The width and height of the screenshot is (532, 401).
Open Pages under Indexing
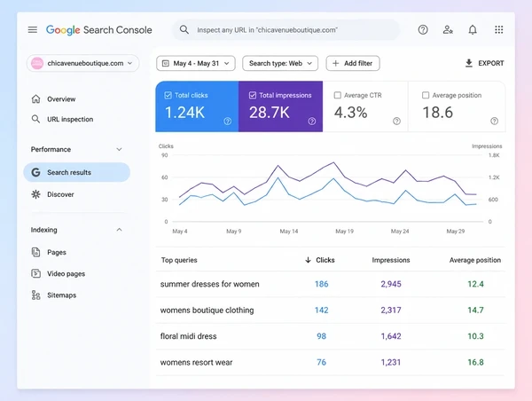point(57,252)
